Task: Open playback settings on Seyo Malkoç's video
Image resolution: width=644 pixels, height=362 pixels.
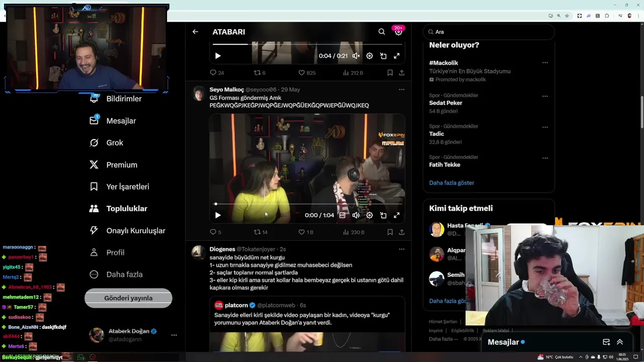Action: click(369, 215)
